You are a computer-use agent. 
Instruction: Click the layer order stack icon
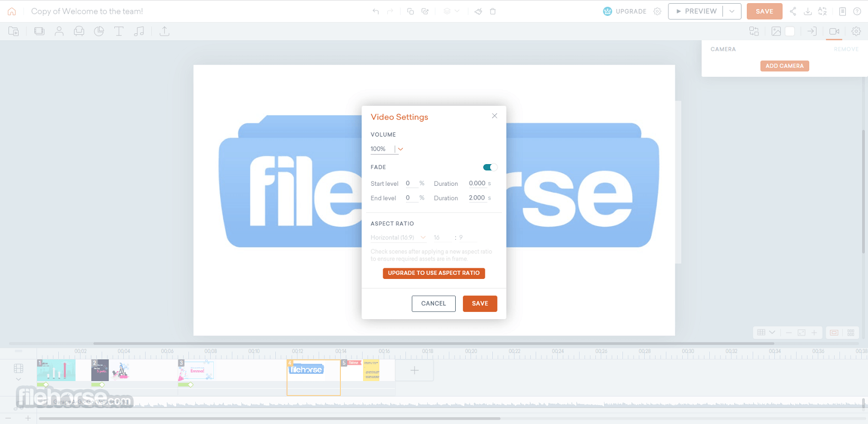[447, 11]
